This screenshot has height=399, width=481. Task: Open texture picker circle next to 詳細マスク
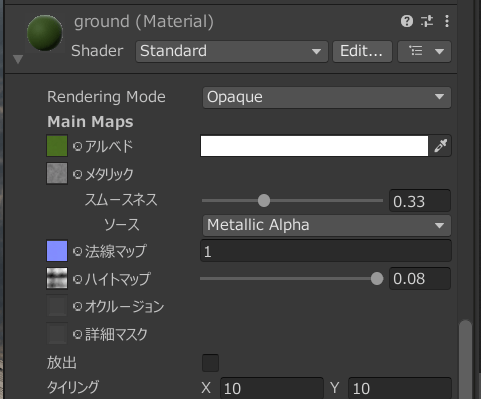pos(77,334)
